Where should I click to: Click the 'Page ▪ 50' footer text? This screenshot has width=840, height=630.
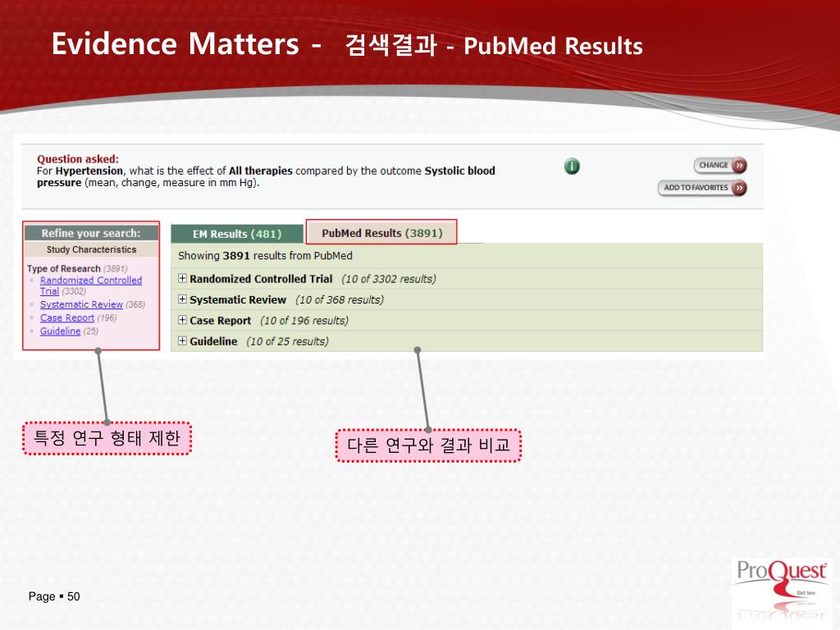54,596
